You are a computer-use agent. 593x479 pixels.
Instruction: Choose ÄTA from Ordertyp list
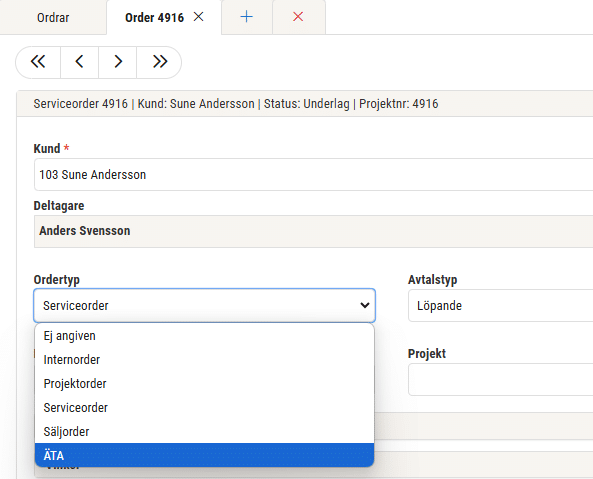(x=204, y=455)
